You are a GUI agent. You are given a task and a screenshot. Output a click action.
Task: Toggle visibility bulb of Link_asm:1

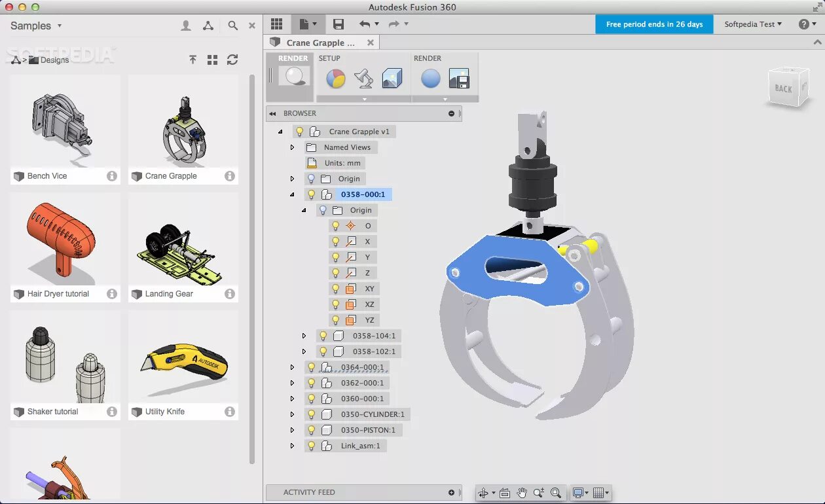312,446
